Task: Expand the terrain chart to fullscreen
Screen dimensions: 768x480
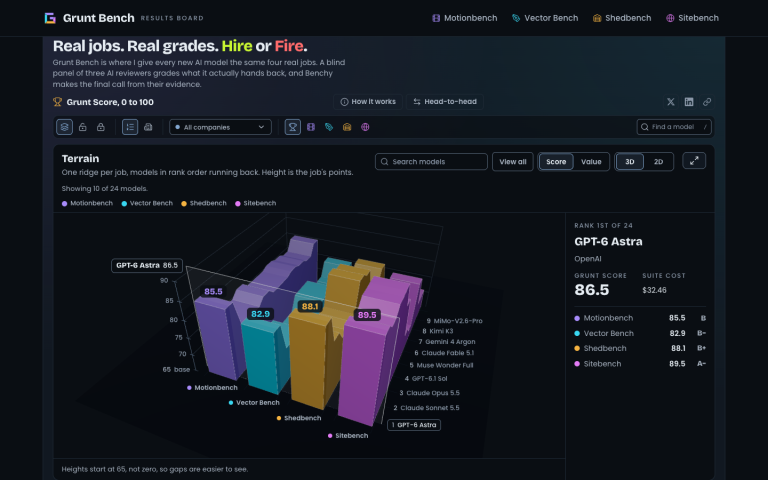Action: [694, 161]
